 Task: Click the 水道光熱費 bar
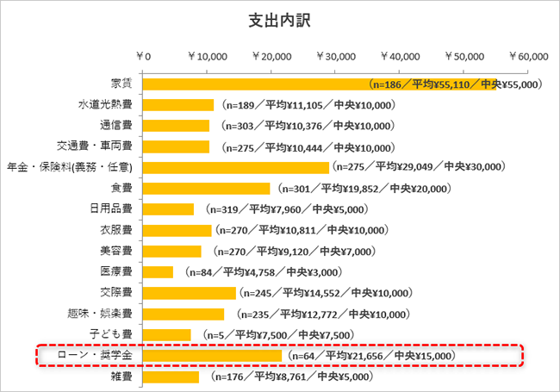pyautogui.click(x=177, y=105)
